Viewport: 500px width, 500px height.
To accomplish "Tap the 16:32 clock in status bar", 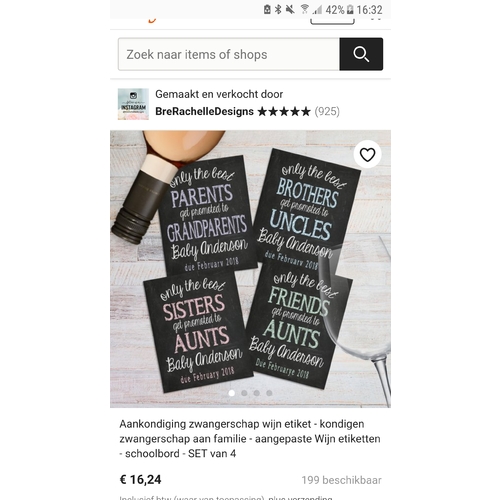I will coord(369,10).
